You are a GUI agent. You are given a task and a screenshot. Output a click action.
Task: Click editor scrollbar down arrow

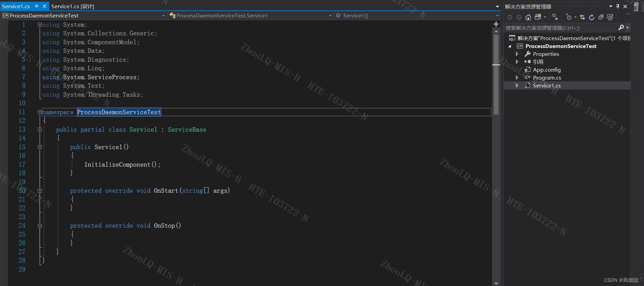tap(496, 283)
